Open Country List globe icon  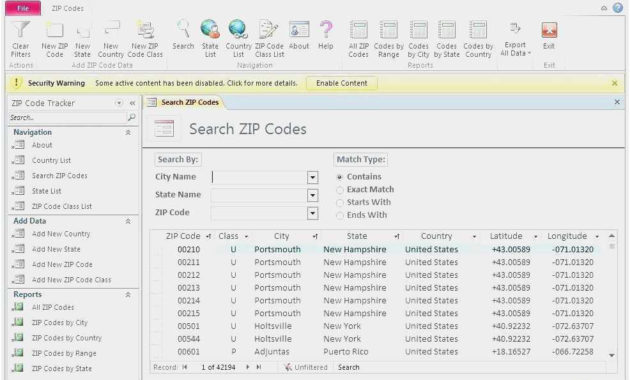pos(238,30)
